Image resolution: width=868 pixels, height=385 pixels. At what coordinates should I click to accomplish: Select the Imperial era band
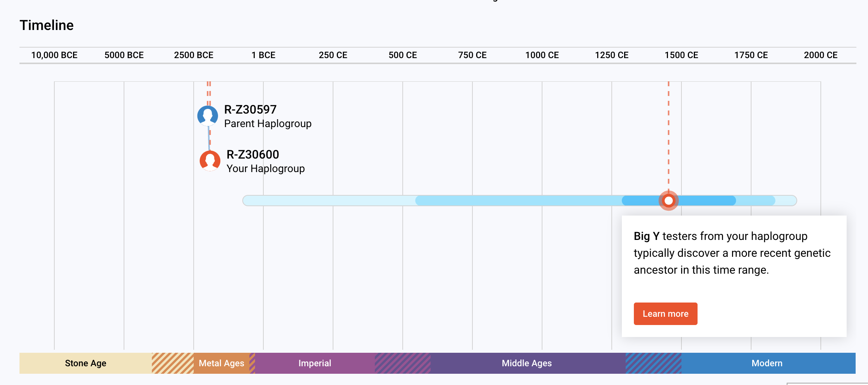click(314, 363)
